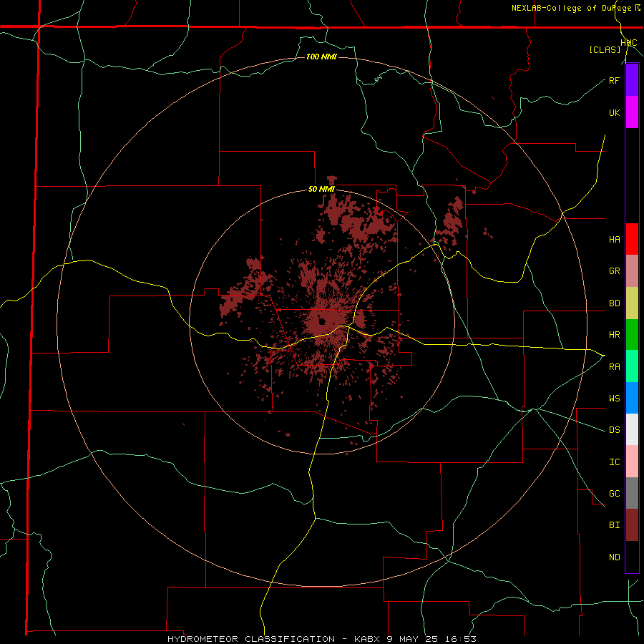Select the GC gray legend swatch
This screenshot has width=644, height=644.
(x=632, y=493)
